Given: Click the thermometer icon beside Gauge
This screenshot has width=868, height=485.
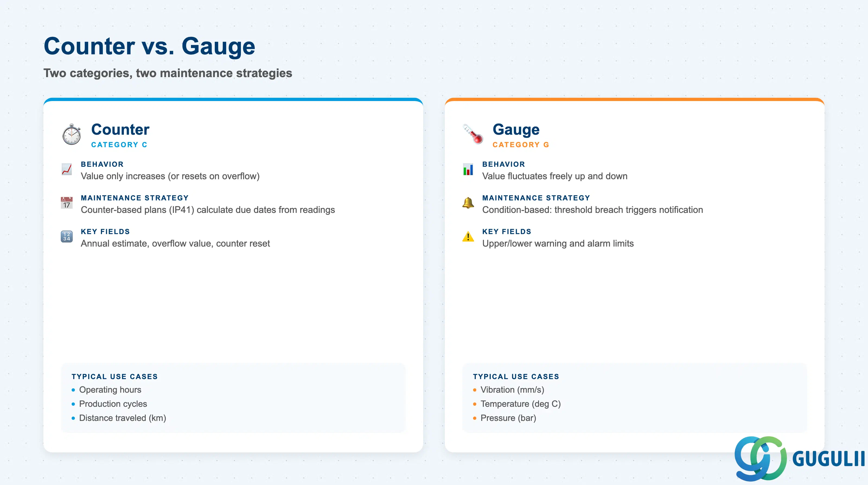Looking at the screenshot, I should [x=473, y=134].
